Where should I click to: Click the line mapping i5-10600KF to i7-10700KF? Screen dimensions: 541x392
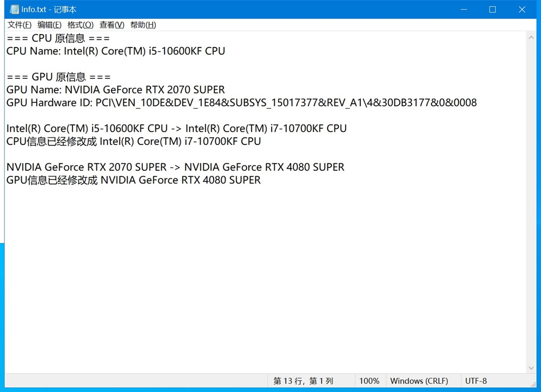[176, 128]
